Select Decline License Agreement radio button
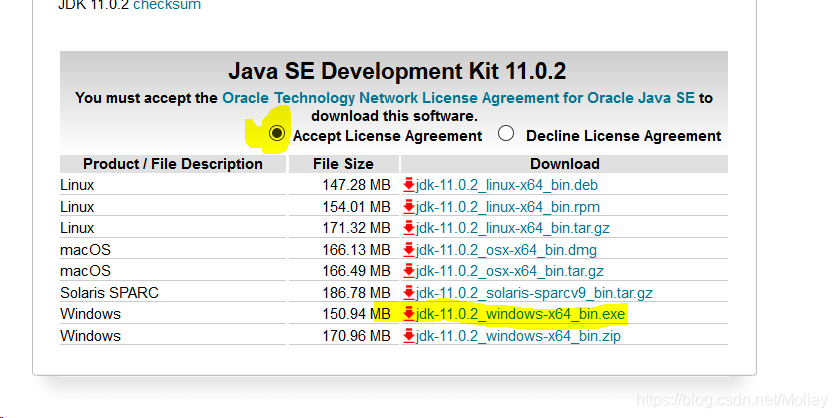This screenshot has height=418, width=837. click(506, 133)
